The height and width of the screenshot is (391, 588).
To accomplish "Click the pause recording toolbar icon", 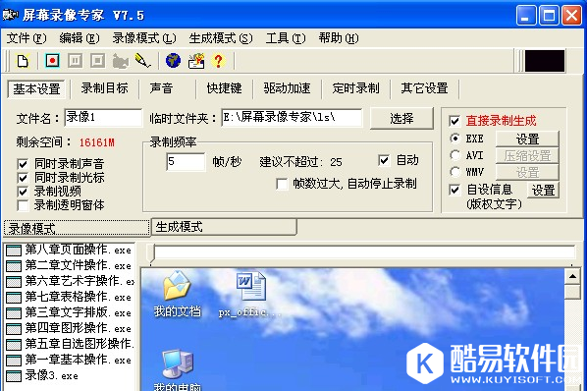I will (75, 60).
